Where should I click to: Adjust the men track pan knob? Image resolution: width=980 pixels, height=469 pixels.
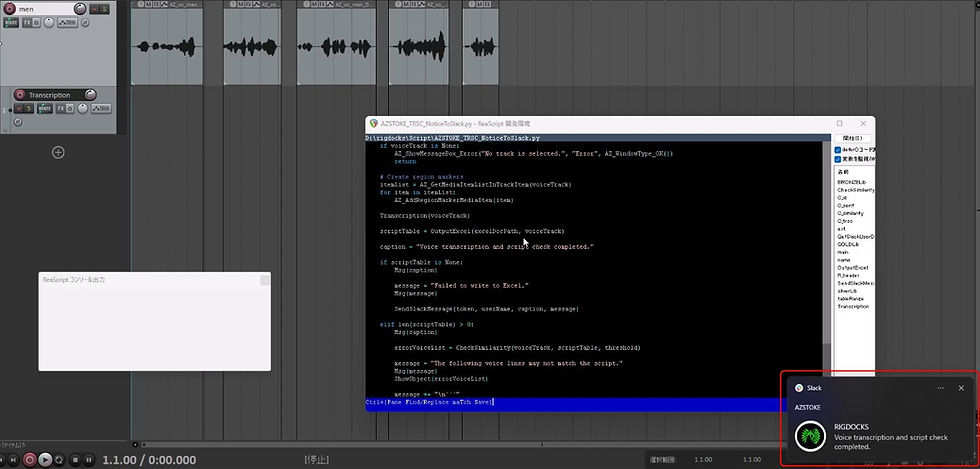[x=49, y=22]
